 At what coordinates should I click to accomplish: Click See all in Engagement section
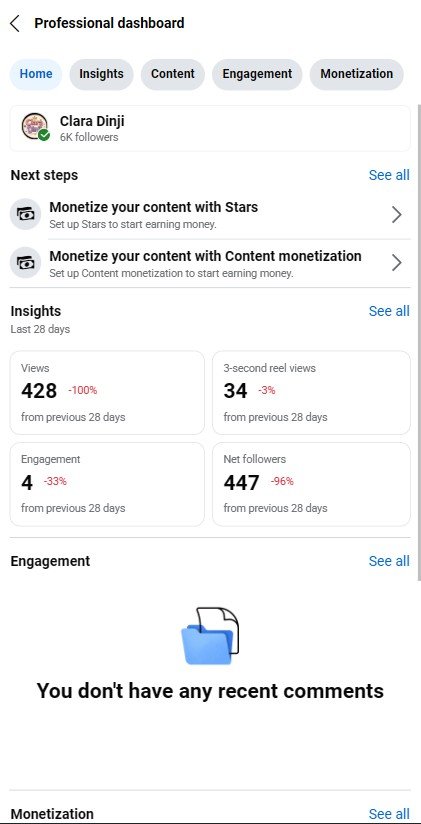point(389,561)
